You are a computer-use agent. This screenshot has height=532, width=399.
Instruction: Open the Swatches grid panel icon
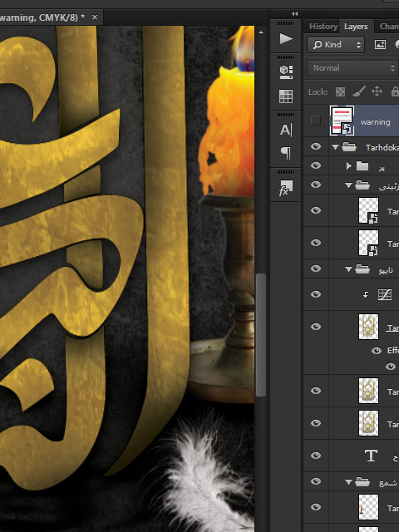tap(286, 96)
